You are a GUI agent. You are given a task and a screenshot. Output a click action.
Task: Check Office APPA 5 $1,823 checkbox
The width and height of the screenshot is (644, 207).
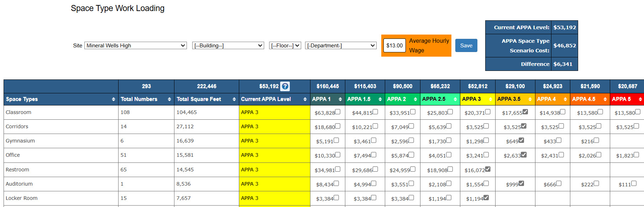pyautogui.click(x=637, y=155)
